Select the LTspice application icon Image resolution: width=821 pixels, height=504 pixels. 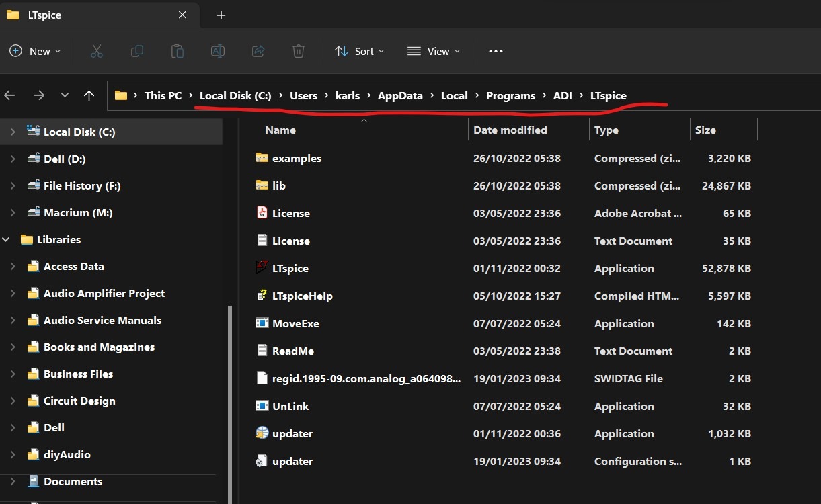pos(262,268)
